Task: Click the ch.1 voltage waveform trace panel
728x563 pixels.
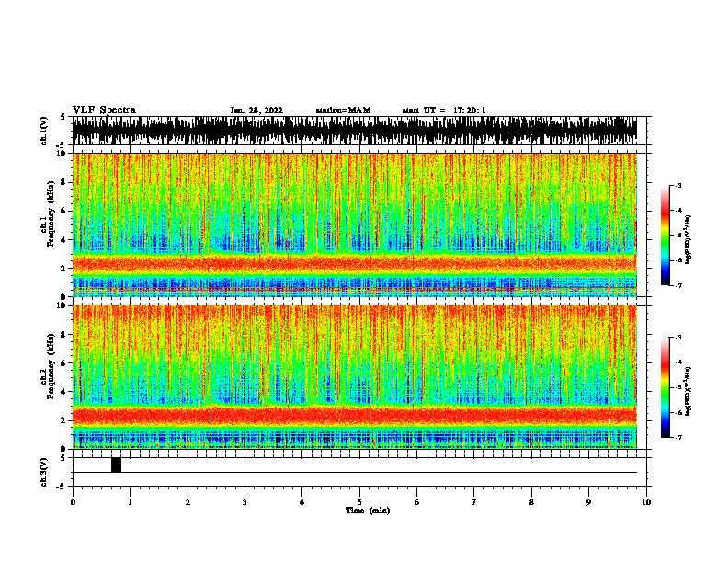Action: (x=354, y=131)
